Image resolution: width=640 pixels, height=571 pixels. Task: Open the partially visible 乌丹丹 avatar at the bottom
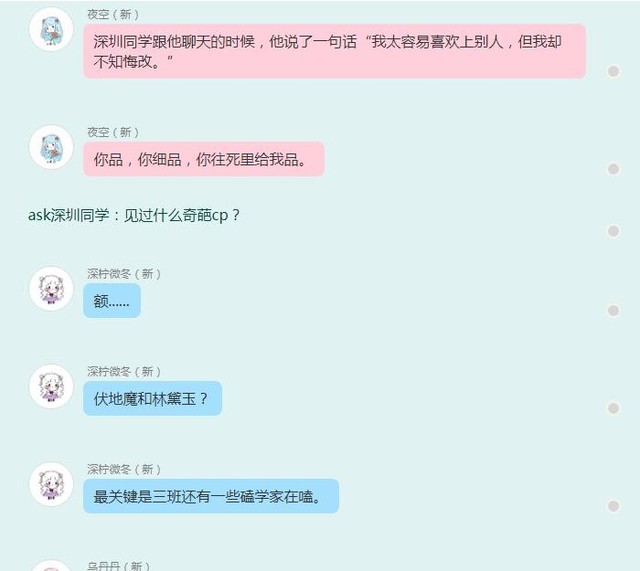tap(51, 566)
